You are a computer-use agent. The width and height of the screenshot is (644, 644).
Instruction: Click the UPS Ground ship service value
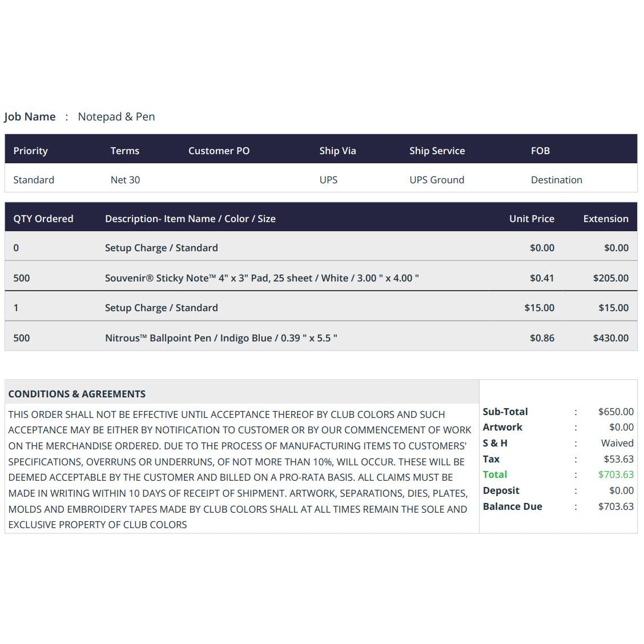point(437,180)
